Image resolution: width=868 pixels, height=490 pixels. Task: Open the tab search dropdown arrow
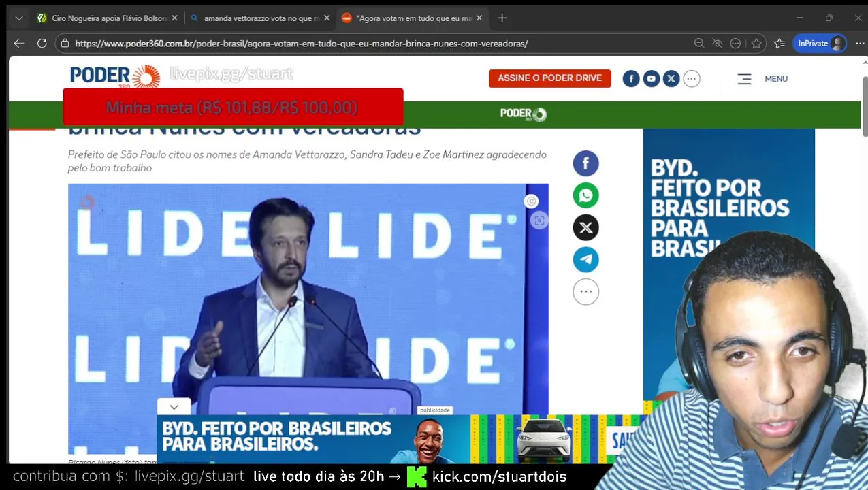(19, 18)
